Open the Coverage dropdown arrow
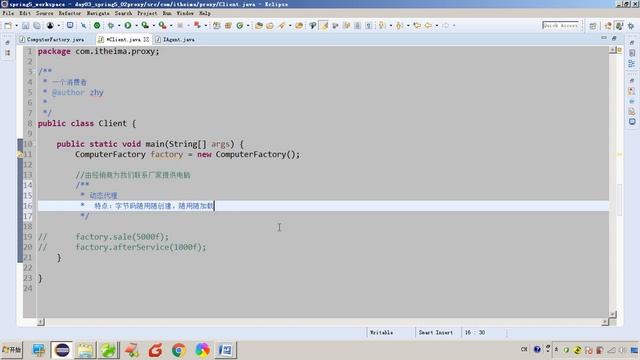The height and width of the screenshot is (360, 640). tap(153, 26)
